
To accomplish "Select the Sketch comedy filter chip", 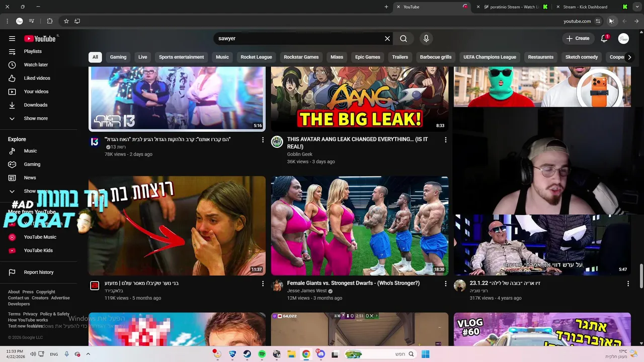I will pos(582,57).
